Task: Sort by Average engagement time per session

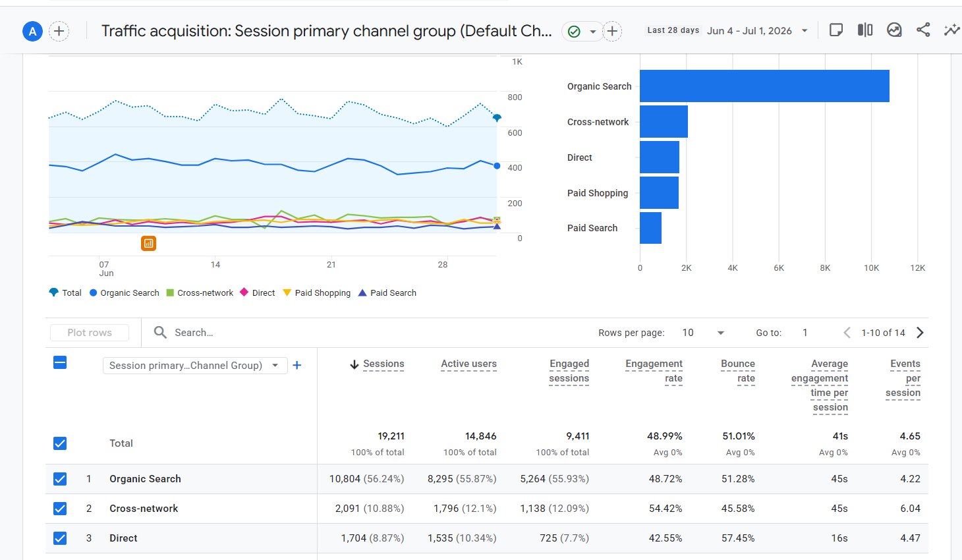Action: click(x=820, y=385)
